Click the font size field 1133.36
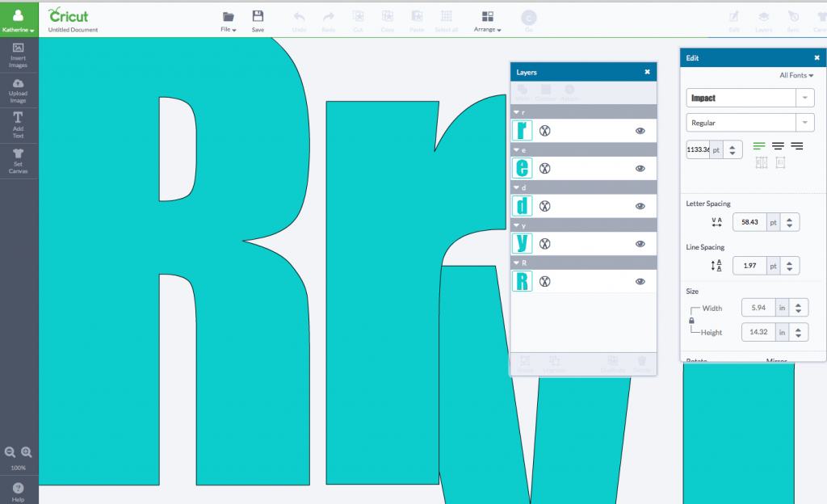 click(x=698, y=149)
